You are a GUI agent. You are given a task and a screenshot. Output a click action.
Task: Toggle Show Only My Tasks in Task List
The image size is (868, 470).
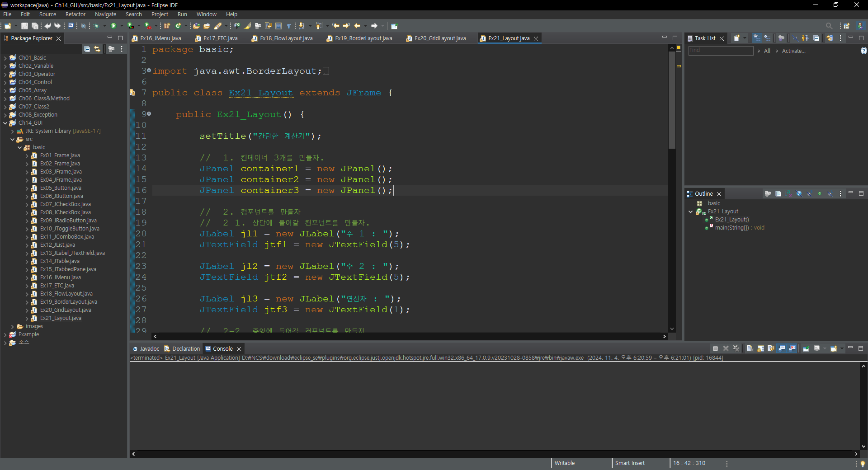(x=805, y=38)
